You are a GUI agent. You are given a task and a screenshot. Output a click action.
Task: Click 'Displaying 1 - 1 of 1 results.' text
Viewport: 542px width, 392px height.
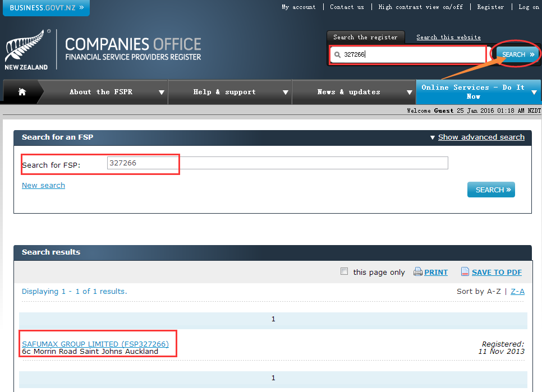pyautogui.click(x=74, y=292)
